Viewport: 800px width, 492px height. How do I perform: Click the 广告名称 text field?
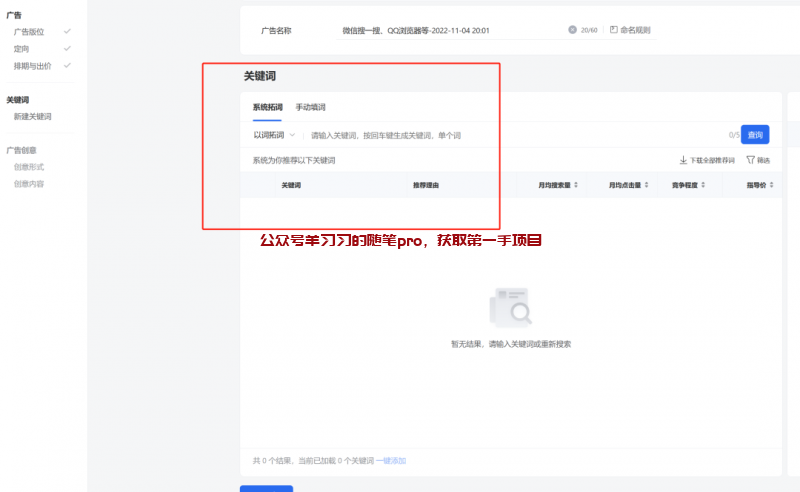coord(450,30)
